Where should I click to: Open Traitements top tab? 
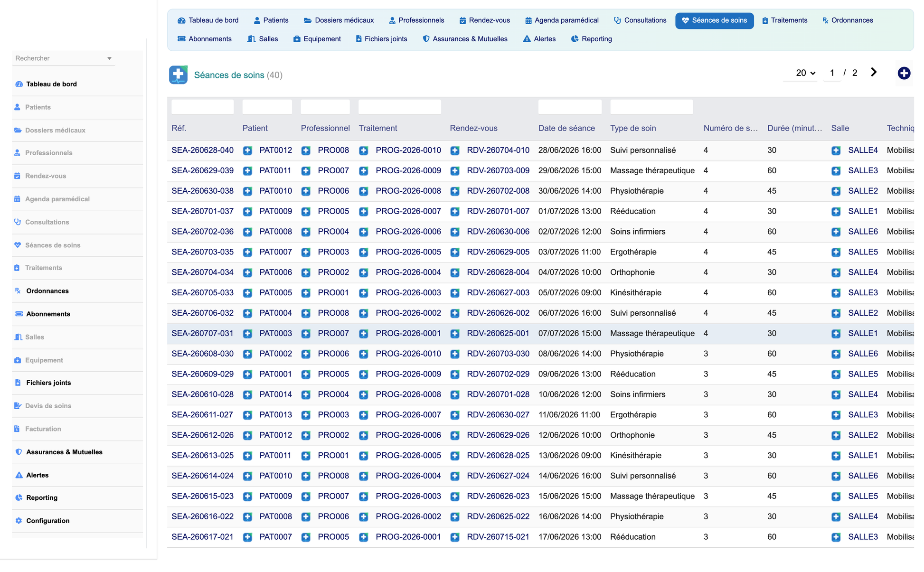click(784, 20)
